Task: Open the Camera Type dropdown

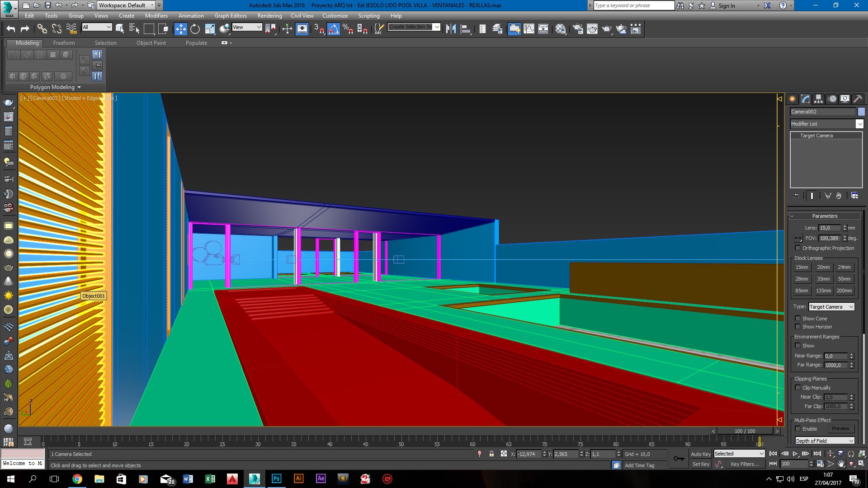Action: point(831,306)
